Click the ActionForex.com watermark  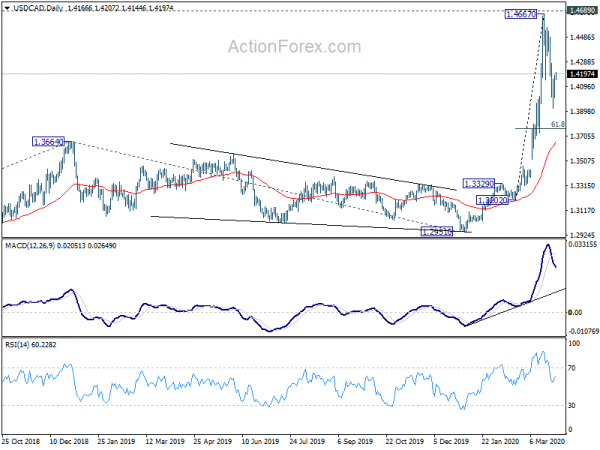[x=294, y=47]
